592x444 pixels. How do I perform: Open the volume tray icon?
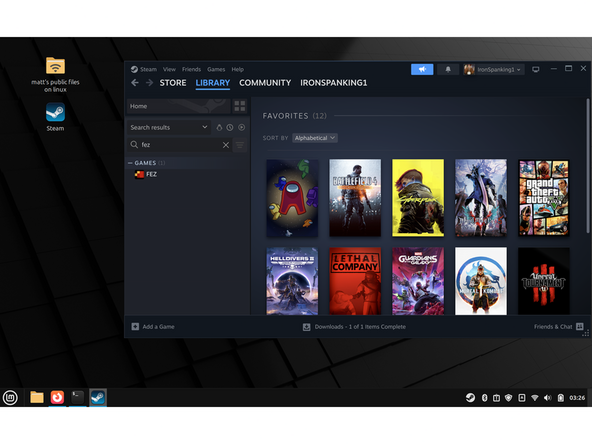(x=547, y=398)
